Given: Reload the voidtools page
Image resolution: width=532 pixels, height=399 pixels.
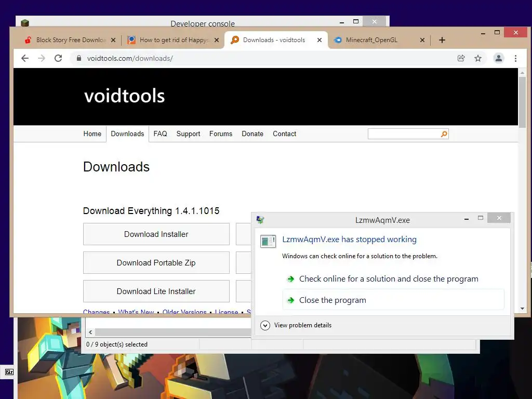Looking at the screenshot, I should (58, 58).
